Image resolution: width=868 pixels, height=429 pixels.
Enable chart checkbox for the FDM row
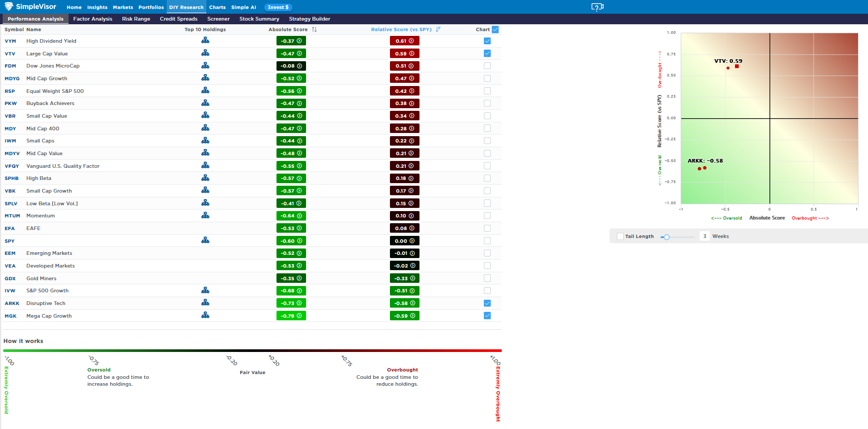pos(487,66)
